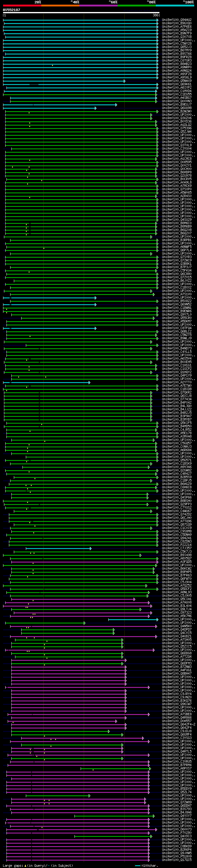Select the UniRef100_A1CMC8 label
The height and width of the screenshot is (868, 197).
click(177, 159)
